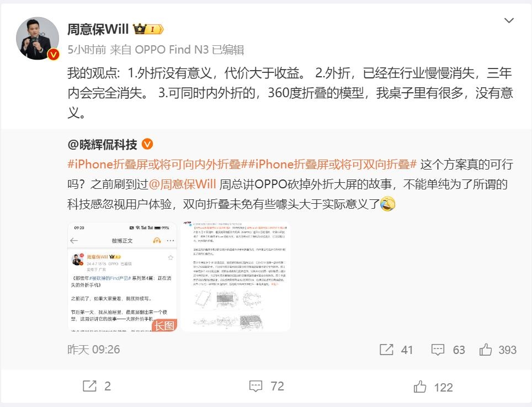Click the orange verified badge on avatar
532x407 pixels.
pyautogui.click(x=54, y=54)
